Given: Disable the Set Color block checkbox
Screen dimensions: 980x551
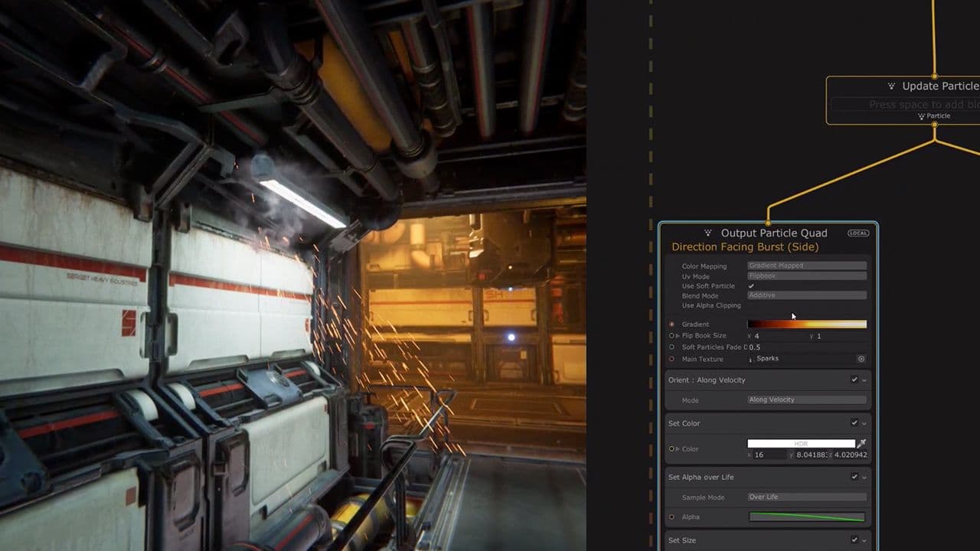Looking at the screenshot, I should (855, 423).
